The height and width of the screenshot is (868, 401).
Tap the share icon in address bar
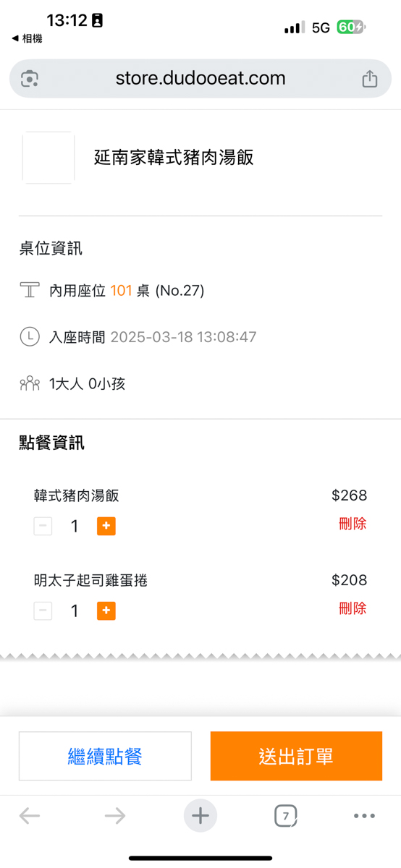[x=369, y=78]
